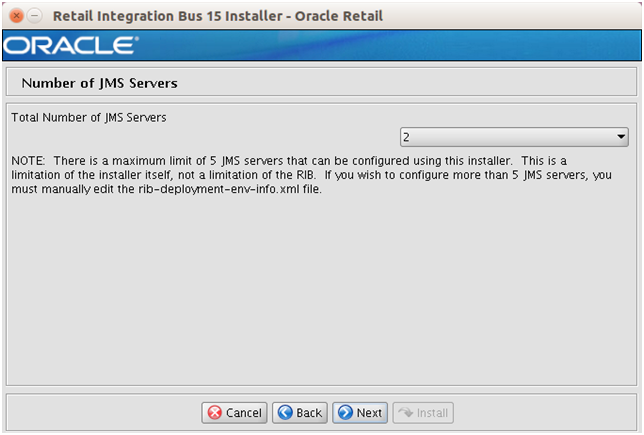Minimize the Retail Integration Bus installer window
644x435 pixels.
[x=35, y=16]
